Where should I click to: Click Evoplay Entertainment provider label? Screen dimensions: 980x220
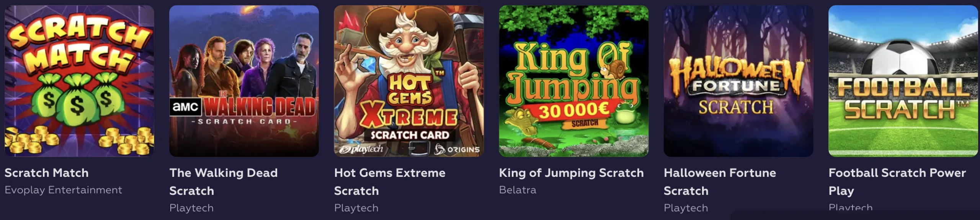click(x=64, y=190)
